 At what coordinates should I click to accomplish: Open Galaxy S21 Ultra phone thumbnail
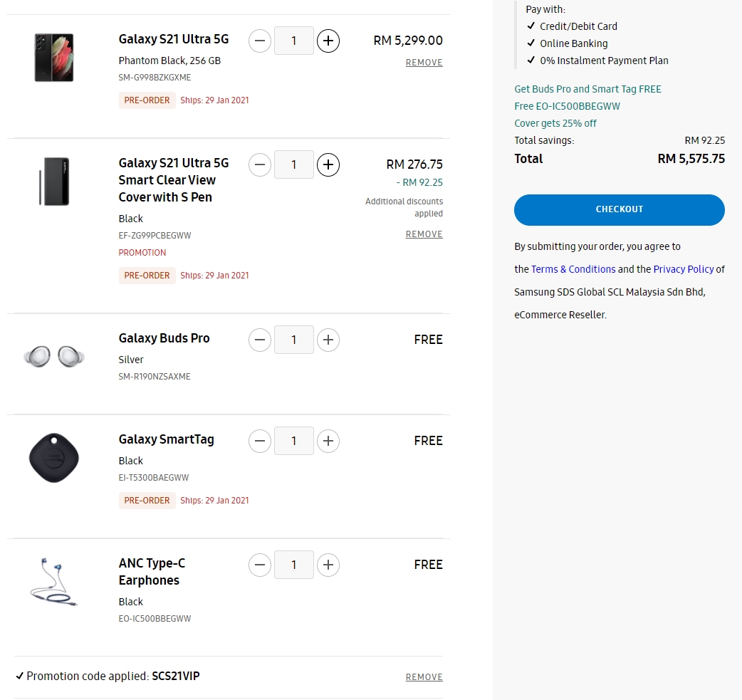coord(54,57)
